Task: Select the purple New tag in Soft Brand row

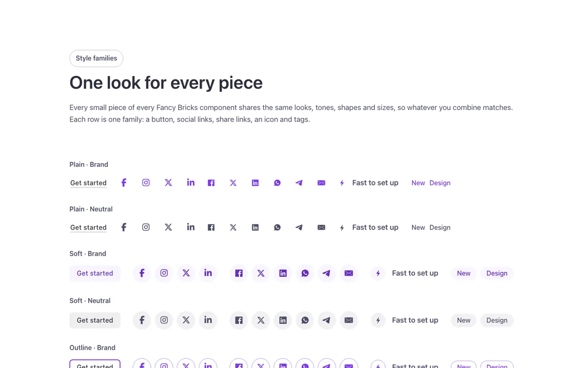Action: coord(464,273)
